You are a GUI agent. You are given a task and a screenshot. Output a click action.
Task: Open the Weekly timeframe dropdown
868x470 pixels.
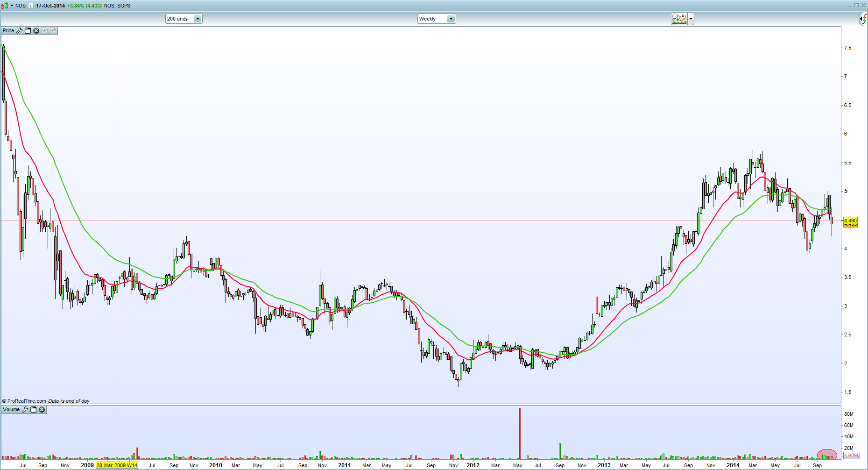(451, 19)
